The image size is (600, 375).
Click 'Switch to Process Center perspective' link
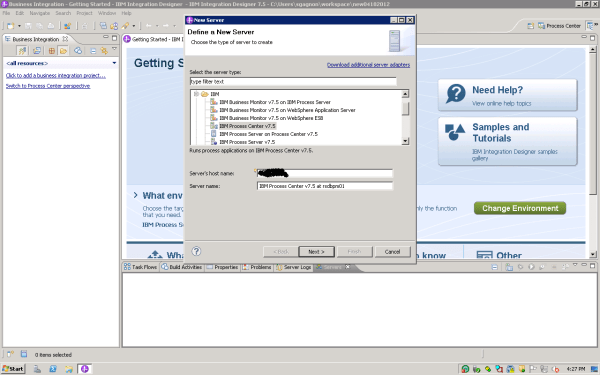[x=48, y=86]
